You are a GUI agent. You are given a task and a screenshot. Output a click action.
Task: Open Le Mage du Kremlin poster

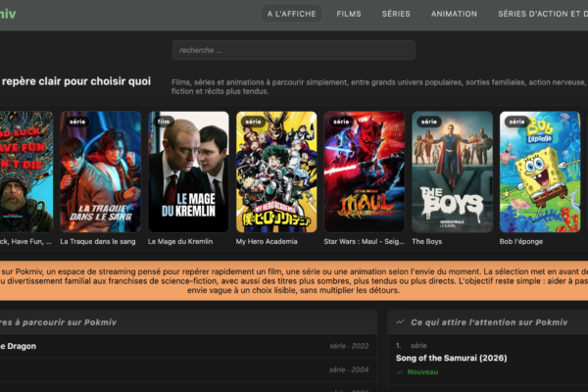[188, 171]
